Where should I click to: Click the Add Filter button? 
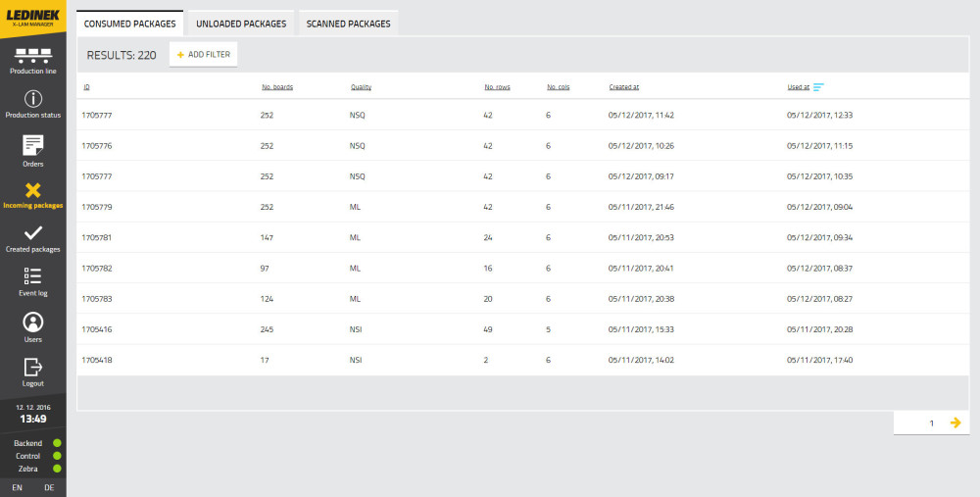point(204,55)
